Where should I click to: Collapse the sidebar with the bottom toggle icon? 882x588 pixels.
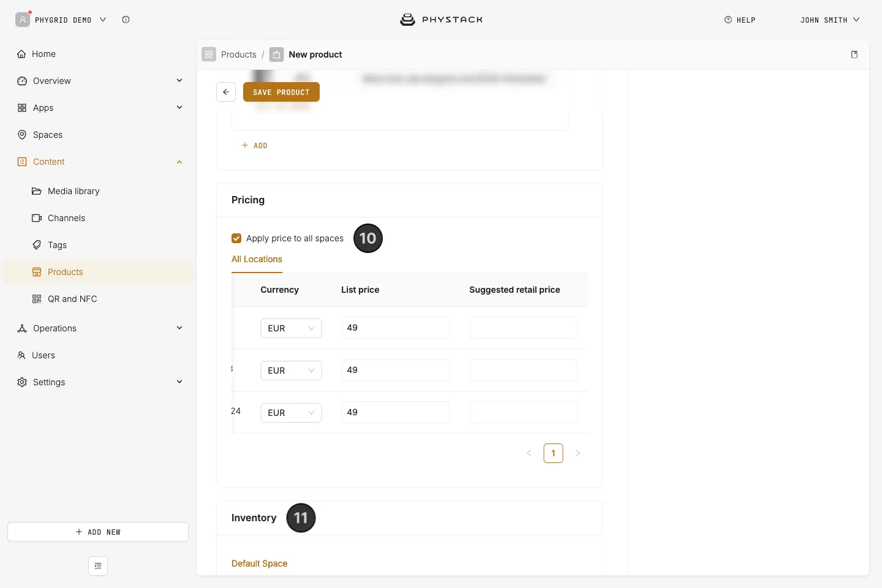coord(98,566)
